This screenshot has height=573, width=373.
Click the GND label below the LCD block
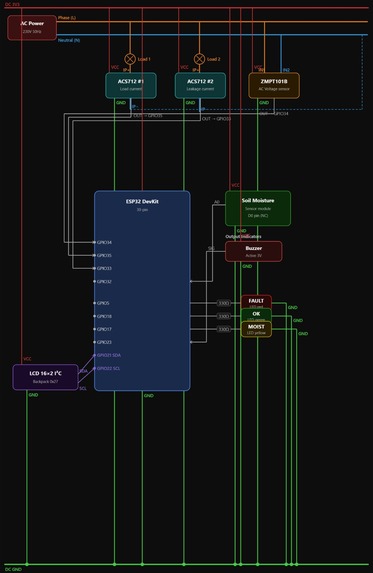click(33, 395)
